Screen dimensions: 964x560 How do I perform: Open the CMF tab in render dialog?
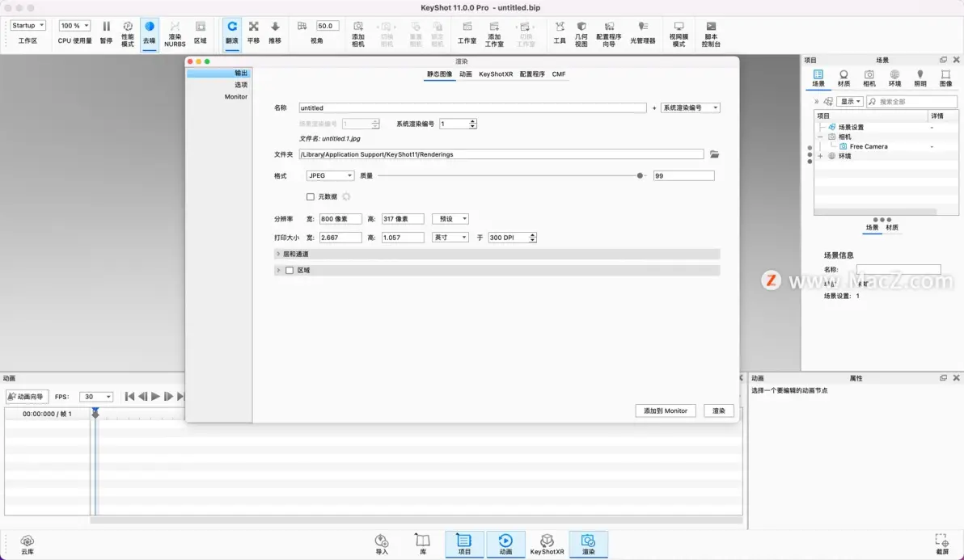point(558,74)
